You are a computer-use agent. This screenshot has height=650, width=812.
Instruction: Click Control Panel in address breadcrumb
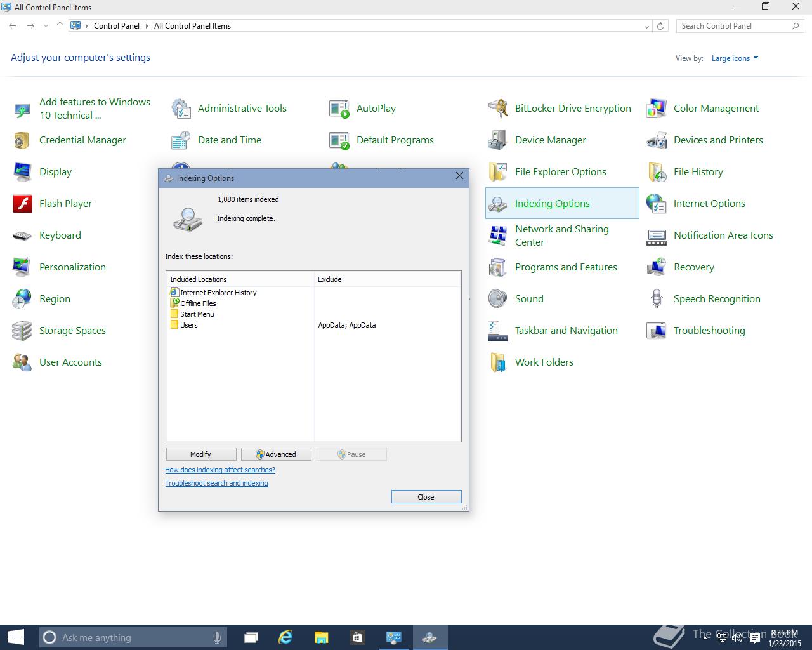pyautogui.click(x=117, y=26)
